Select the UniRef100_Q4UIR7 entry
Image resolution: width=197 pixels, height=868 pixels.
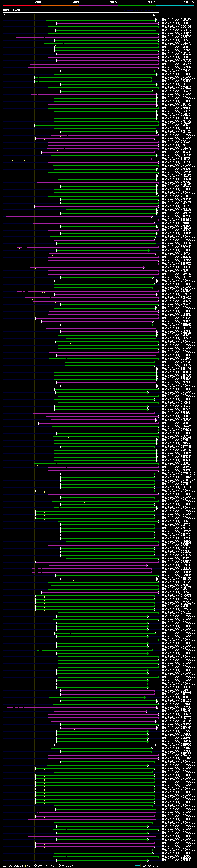point(177,104)
